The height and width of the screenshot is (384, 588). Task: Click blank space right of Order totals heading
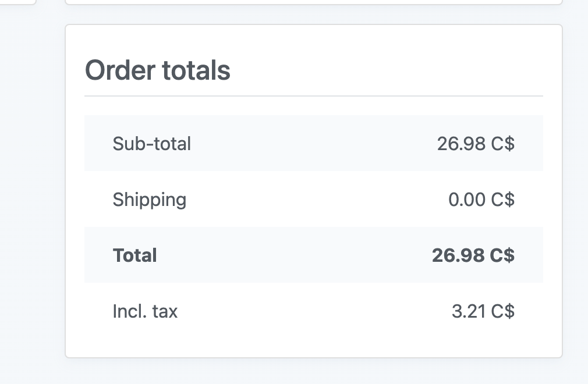point(386,70)
